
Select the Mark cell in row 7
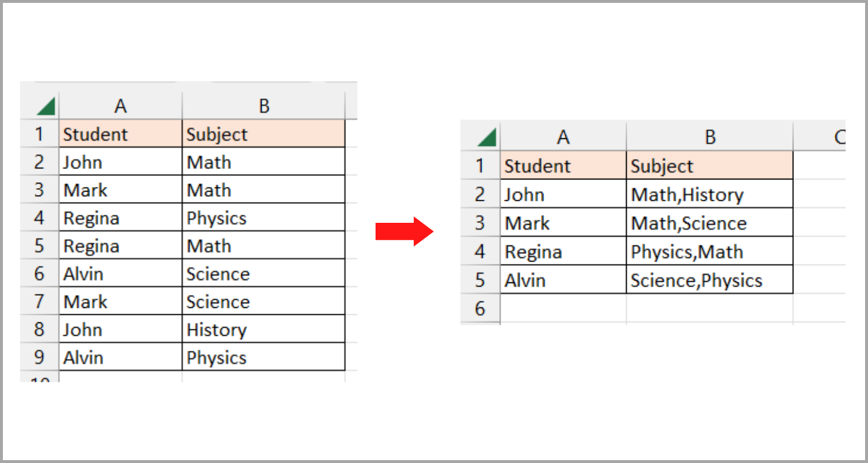tap(120, 302)
